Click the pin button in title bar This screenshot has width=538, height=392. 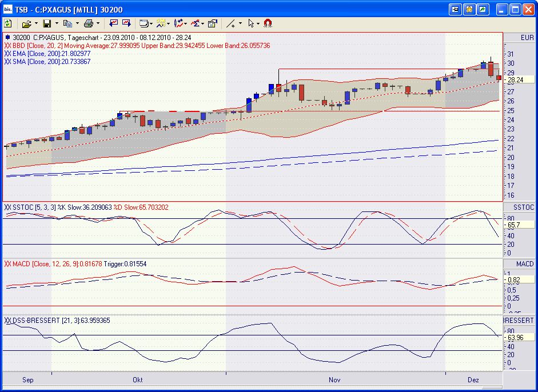pyautogui.click(x=455, y=9)
